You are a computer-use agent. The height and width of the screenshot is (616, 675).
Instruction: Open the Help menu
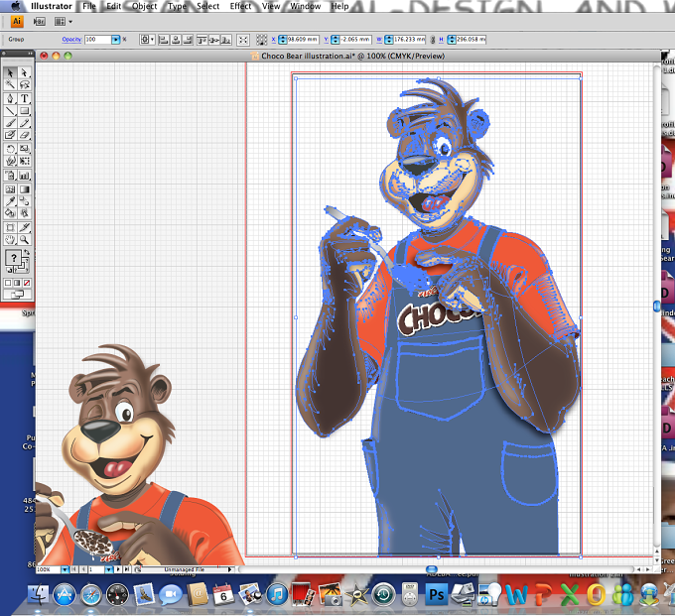[x=339, y=6]
